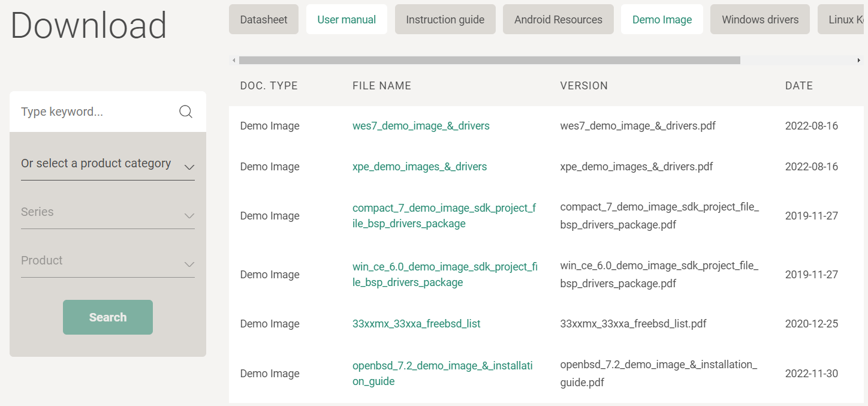Click the Download page heading
Image resolution: width=868 pixels, height=406 pixels.
tap(89, 25)
